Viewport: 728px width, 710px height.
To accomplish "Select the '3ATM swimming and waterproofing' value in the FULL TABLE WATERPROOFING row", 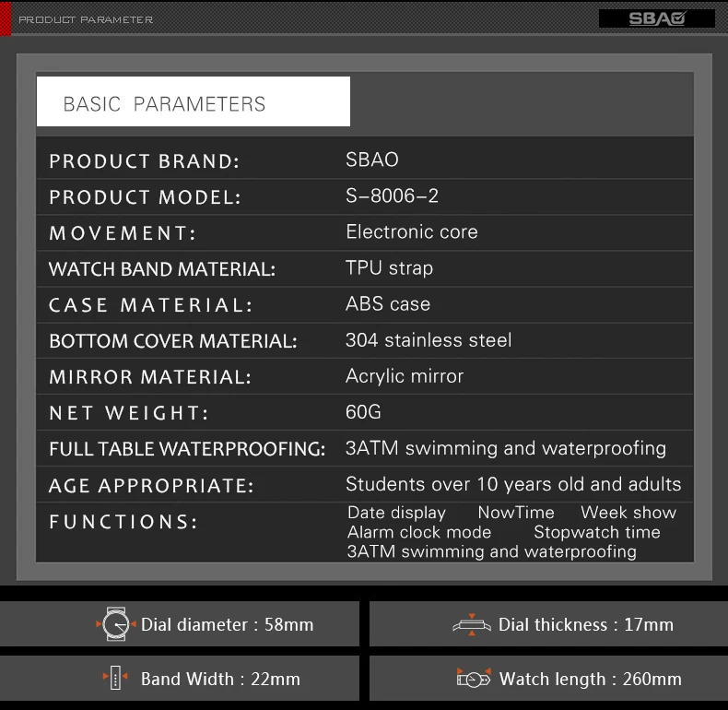I will 506,448.
